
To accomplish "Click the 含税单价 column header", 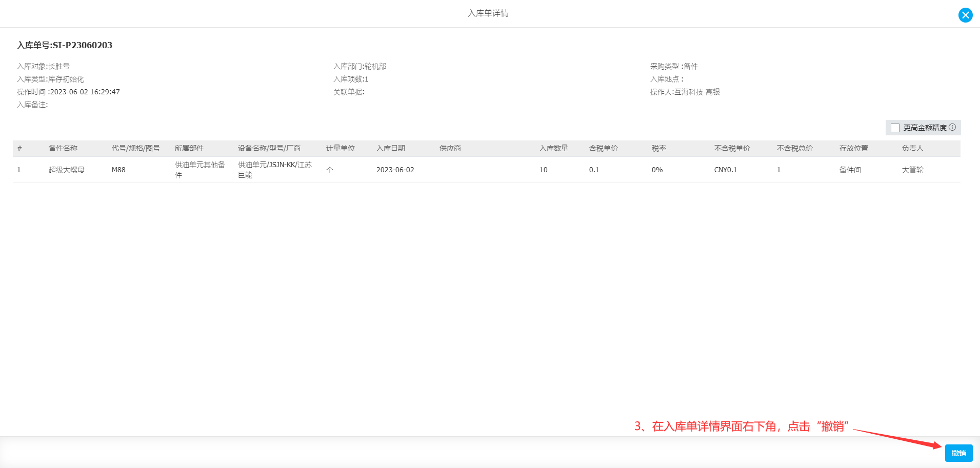I will coord(604,148).
